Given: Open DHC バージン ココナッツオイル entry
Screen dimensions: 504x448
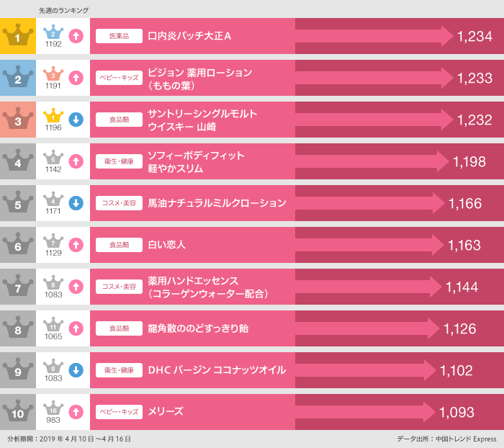Looking at the screenshot, I should point(217,370).
